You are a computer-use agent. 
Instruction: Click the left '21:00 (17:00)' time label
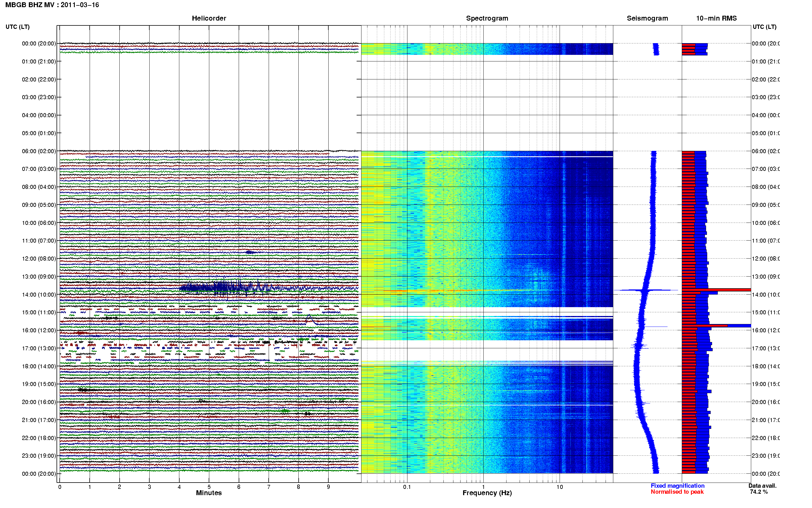pyautogui.click(x=39, y=420)
